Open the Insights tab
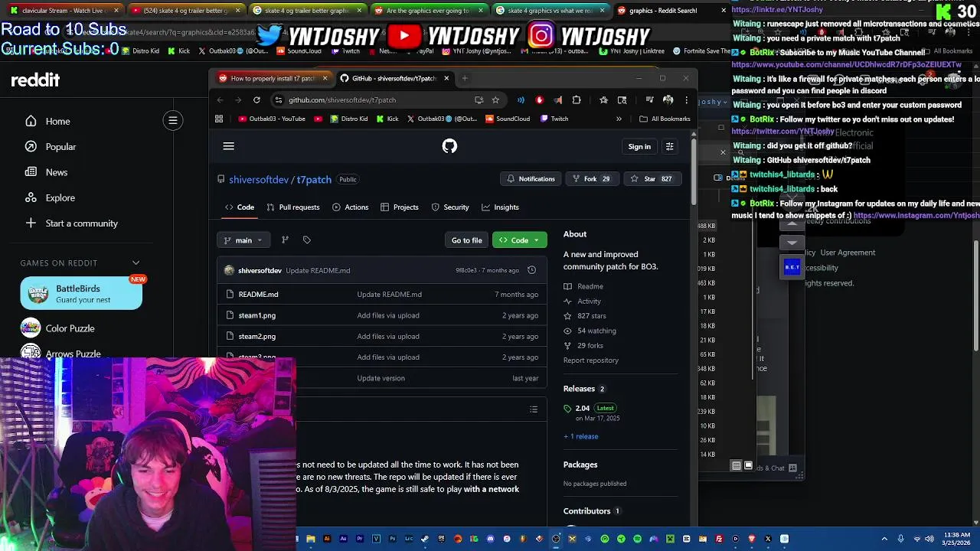This screenshot has height=551, width=980. pos(500,207)
